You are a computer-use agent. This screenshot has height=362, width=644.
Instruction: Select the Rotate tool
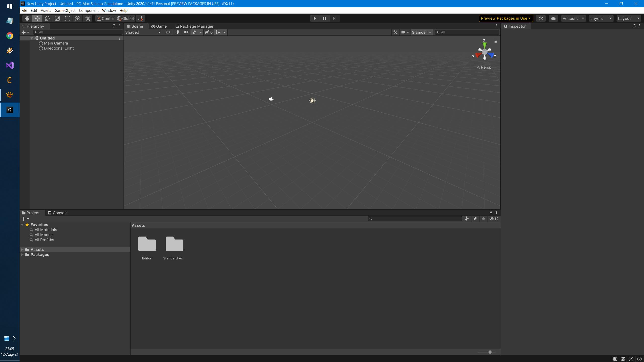pyautogui.click(x=47, y=18)
